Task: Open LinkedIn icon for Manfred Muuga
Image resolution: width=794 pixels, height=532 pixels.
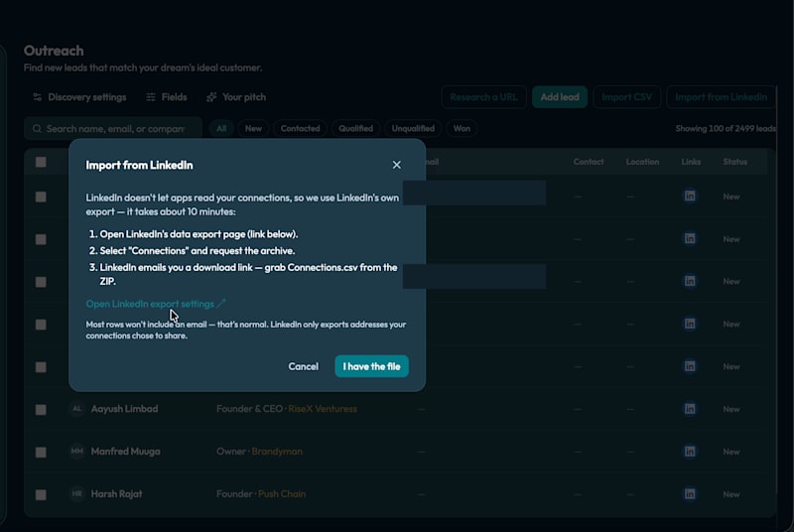Action: [x=690, y=452]
